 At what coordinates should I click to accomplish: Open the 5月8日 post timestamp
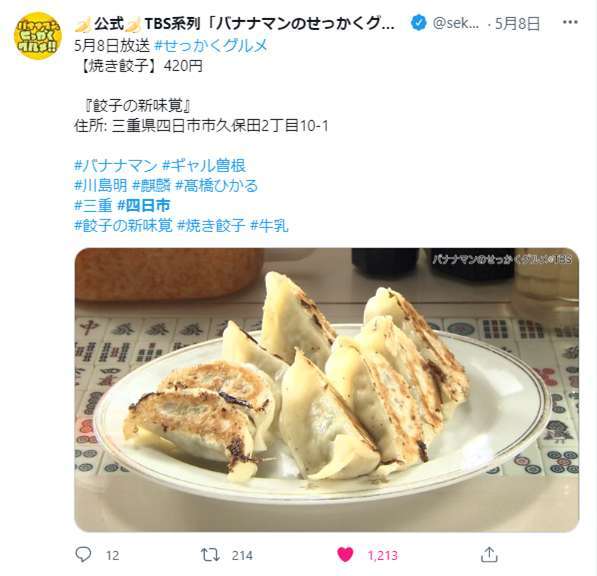pyautogui.click(x=517, y=24)
